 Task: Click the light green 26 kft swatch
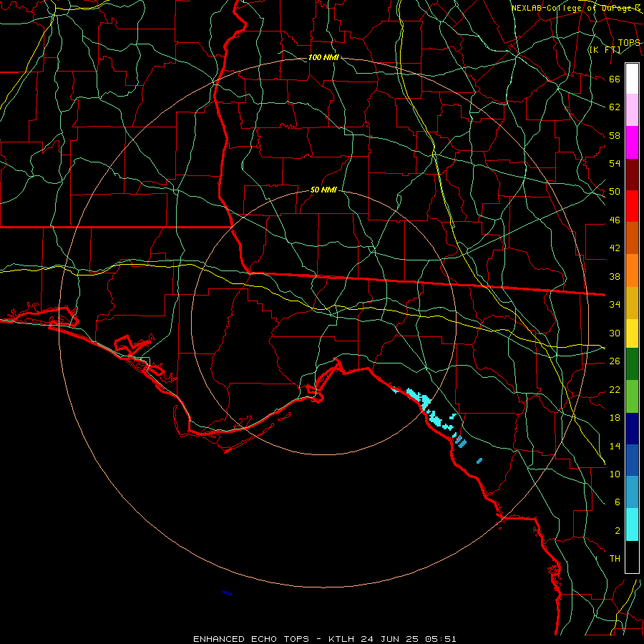632,396
